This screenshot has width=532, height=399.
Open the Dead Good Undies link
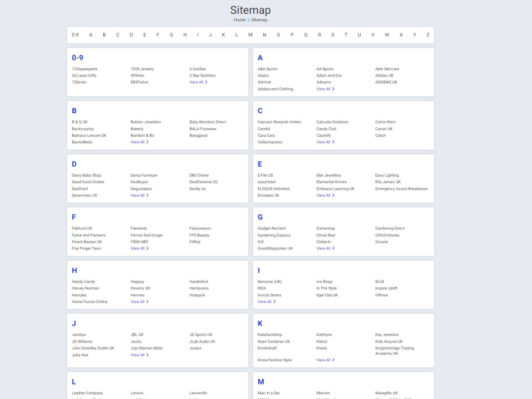(x=88, y=182)
